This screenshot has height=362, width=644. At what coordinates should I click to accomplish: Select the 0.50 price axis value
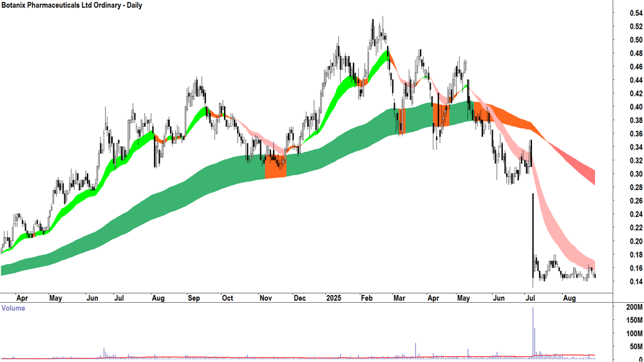636,40
